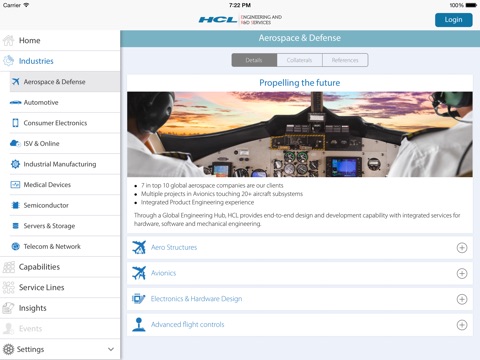Open the Medical Devices monitor icon
Viewport: 480px width, 360px height.
click(x=15, y=185)
